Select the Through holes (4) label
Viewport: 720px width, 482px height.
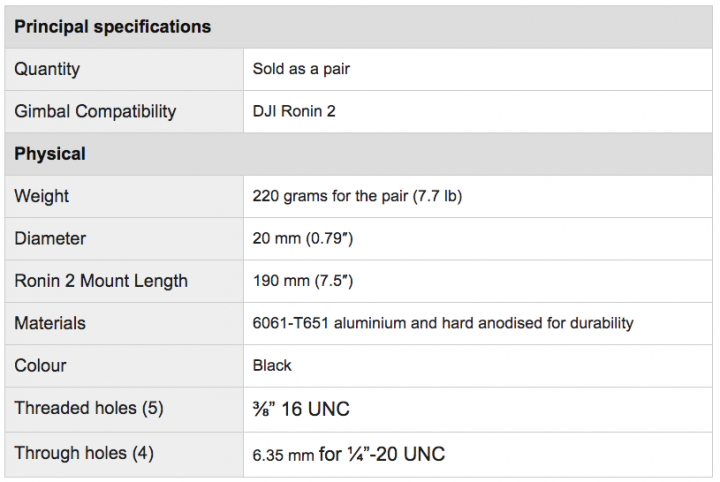point(84,453)
